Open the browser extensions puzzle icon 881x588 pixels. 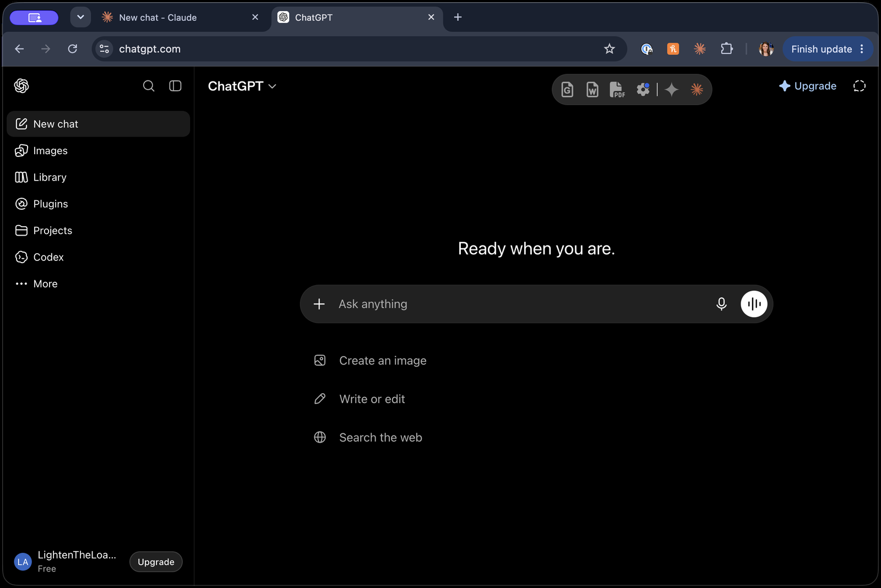(x=726, y=49)
